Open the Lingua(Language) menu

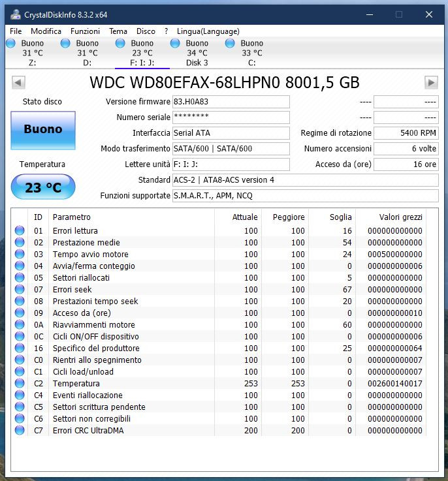click(x=208, y=31)
